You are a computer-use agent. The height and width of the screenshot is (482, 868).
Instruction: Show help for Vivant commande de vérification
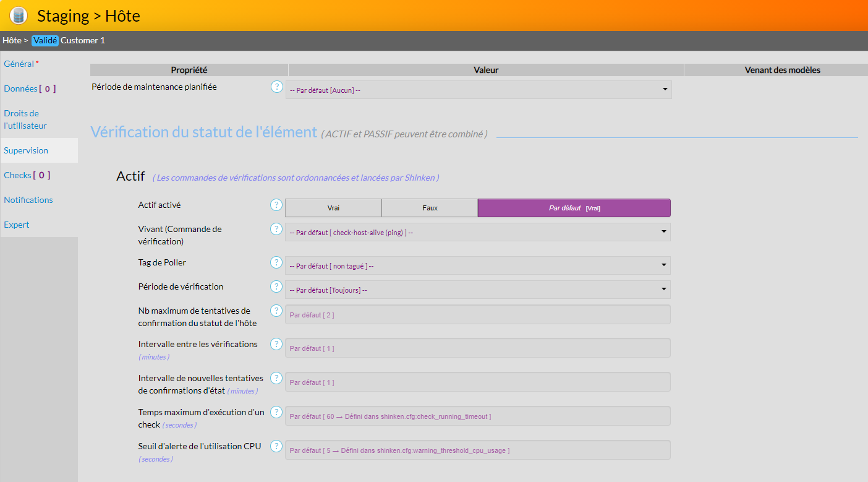[x=276, y=229]
